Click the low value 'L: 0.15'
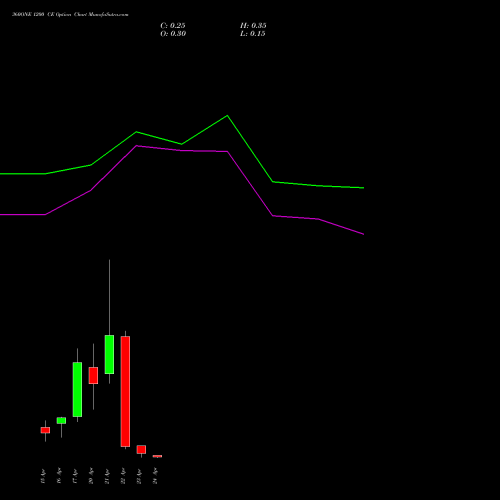Image resolution: width=500 pixels, height=500 pixels. 253,34
